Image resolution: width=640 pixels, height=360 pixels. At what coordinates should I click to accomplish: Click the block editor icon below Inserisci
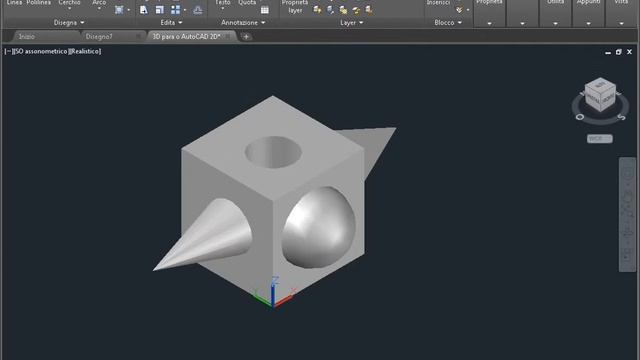click(460, 10)
